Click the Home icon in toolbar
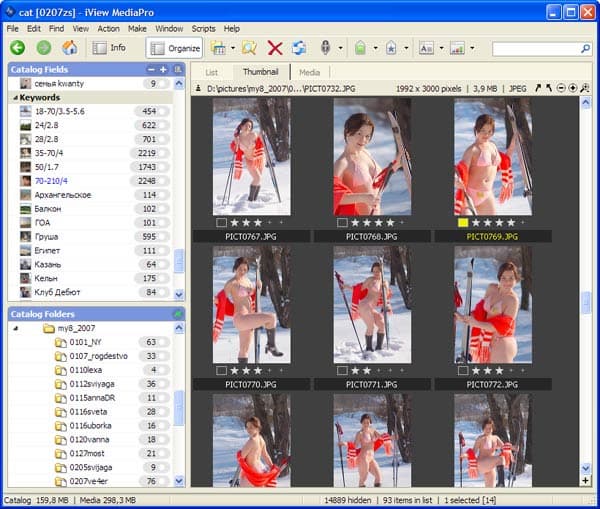The height and width of the screenshot is (509, 600). (70, 48)
